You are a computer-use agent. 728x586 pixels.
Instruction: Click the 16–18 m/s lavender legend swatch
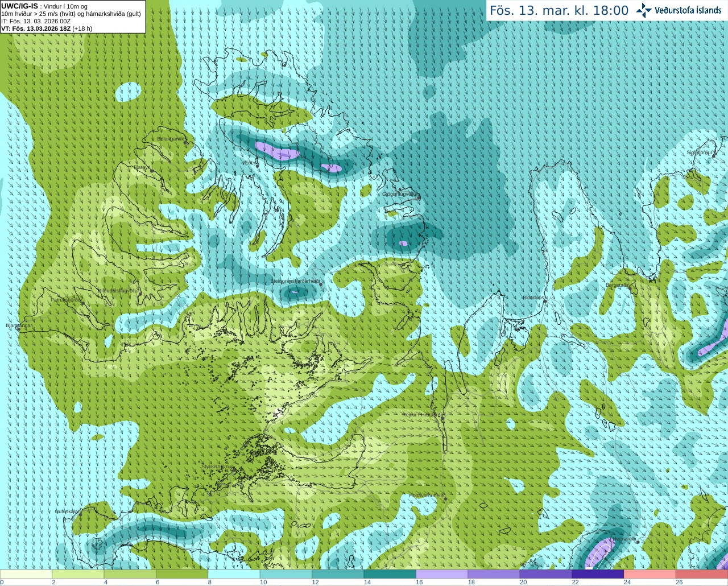pyautogui.click(x=442, y=574)
